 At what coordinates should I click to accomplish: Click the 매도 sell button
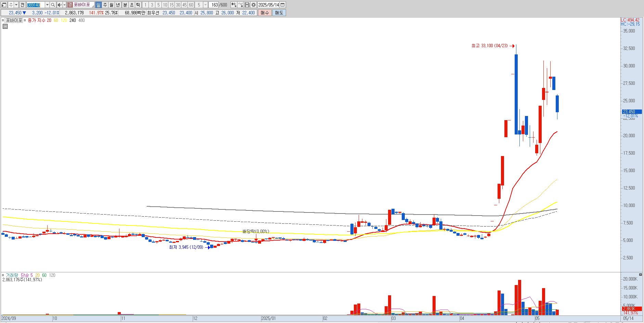(x=279, y=13)
